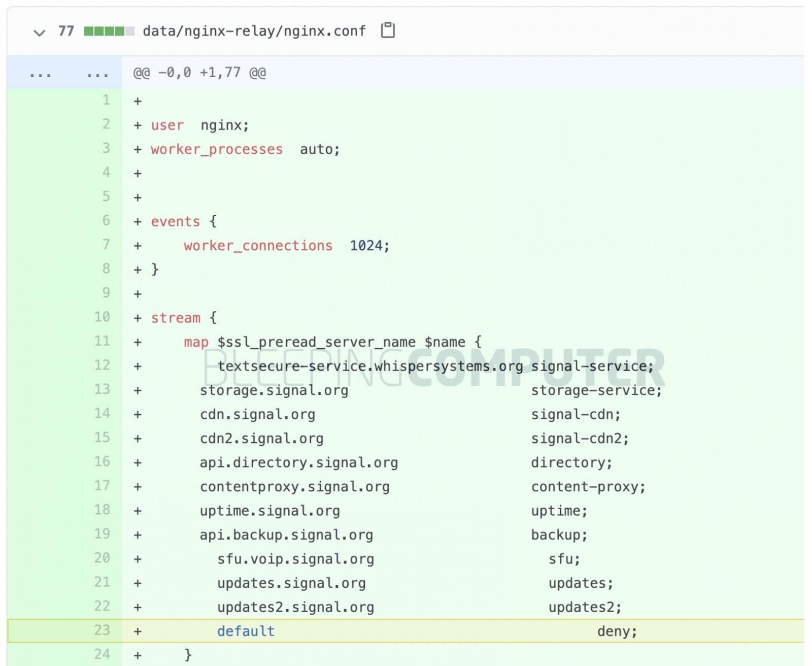Select line number 2
Screen dimensions: 812x666
pyautogui.click(x=106, y=124)
